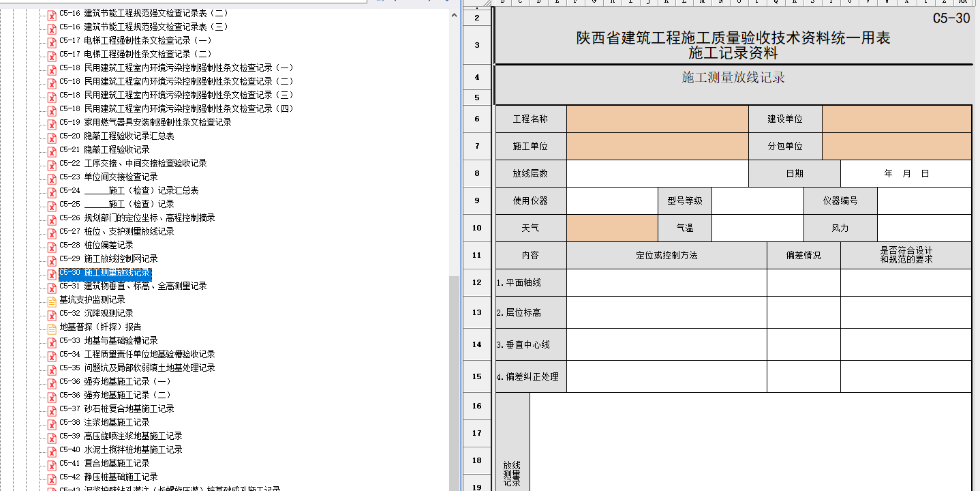Select spreadsheet row header 11
This screenshot has width=980, height=491.
pos(477,255)
